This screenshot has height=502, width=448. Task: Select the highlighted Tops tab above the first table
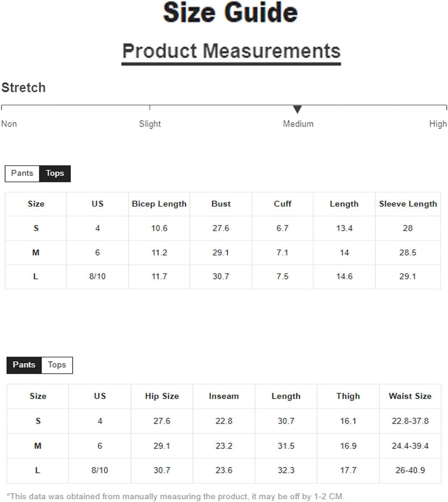pos(55,174)
